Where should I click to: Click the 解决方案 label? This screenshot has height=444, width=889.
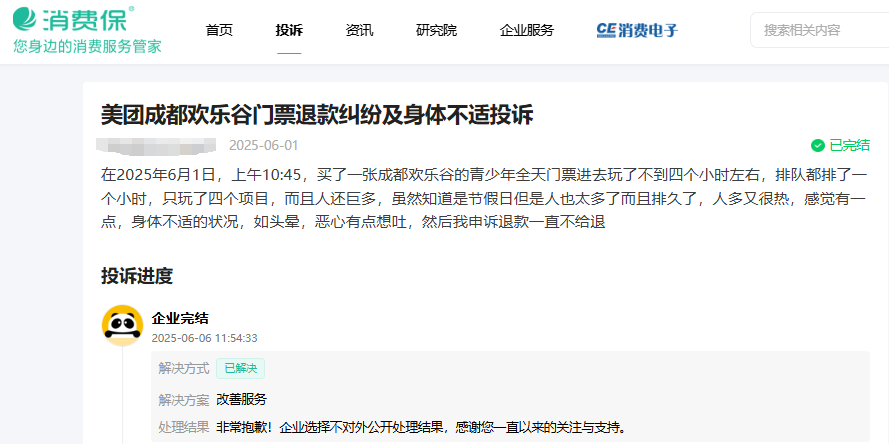(x=184, y=400)
